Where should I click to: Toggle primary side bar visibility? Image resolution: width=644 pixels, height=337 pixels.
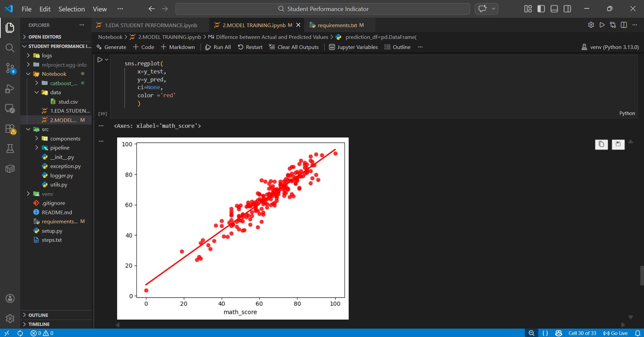[541, 9]
